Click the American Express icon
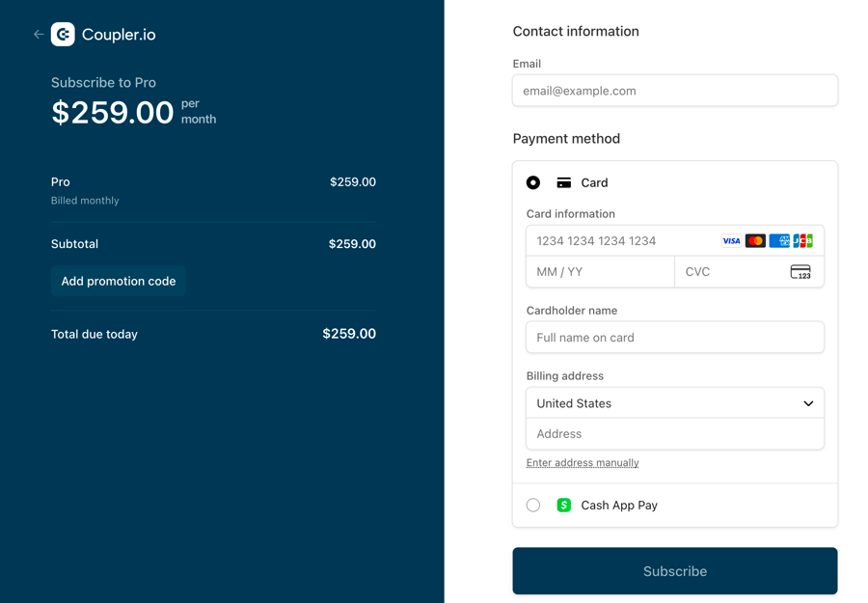 (x=779, y=241)
